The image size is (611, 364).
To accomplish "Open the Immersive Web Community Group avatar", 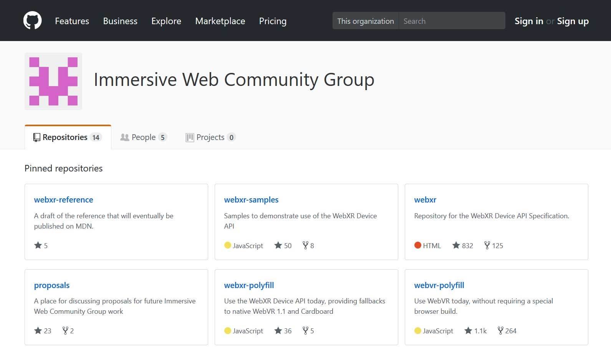I will [53, 81].
